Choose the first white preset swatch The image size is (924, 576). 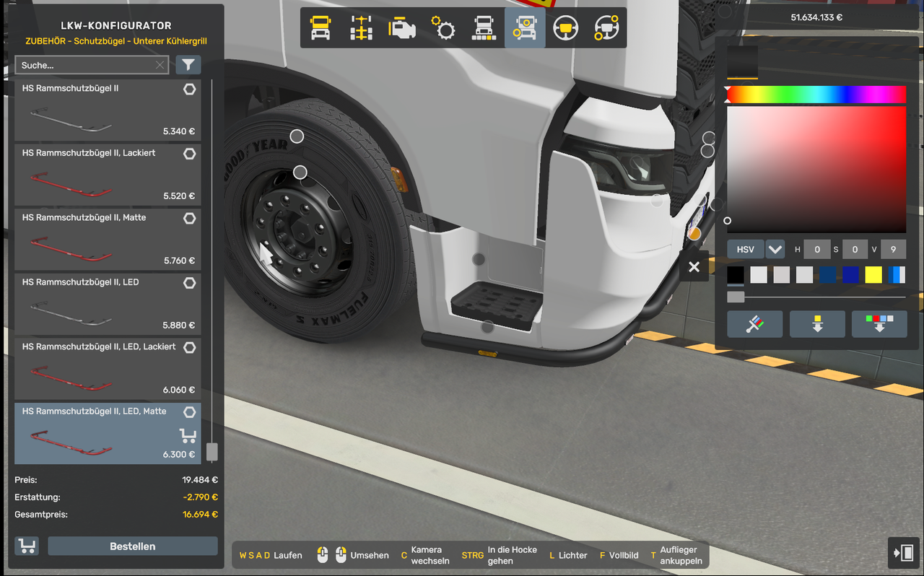point(759,274)
